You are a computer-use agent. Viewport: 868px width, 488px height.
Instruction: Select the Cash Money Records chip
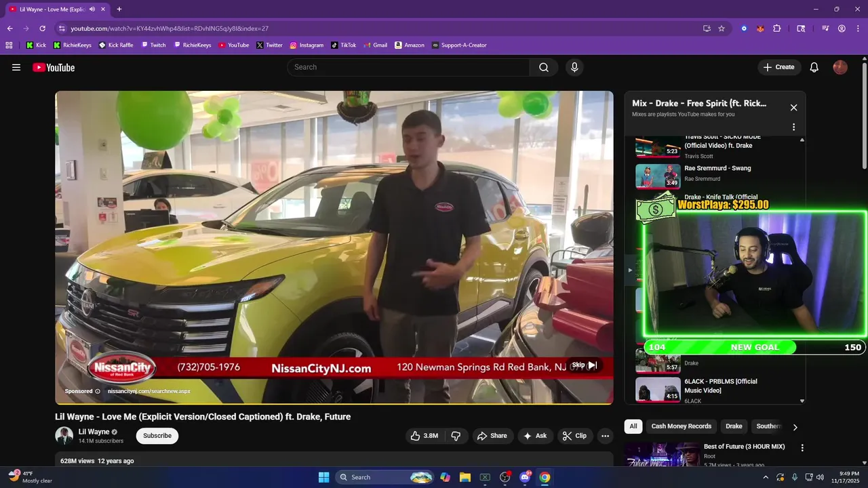click(682, 426)
